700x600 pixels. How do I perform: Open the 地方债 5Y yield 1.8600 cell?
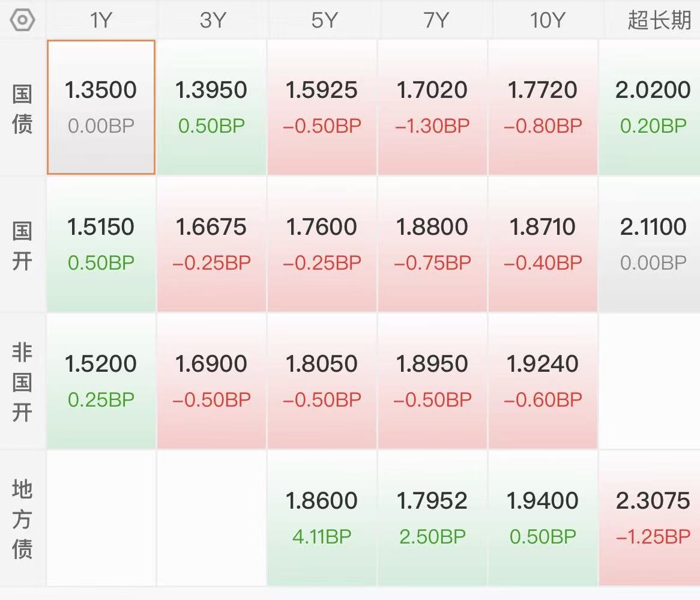pos(322,518)
